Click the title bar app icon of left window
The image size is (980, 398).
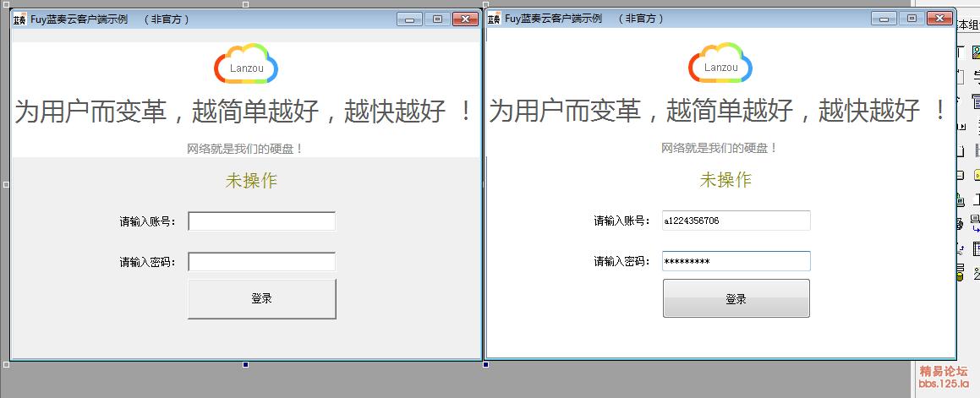(20, 19)
